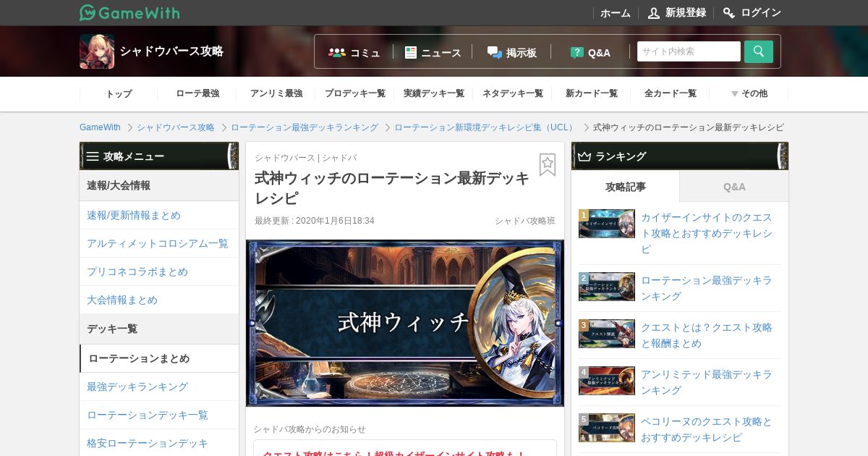
Task: Open the 全カード一覧 nav item
Action: click(x=671, y=93)
